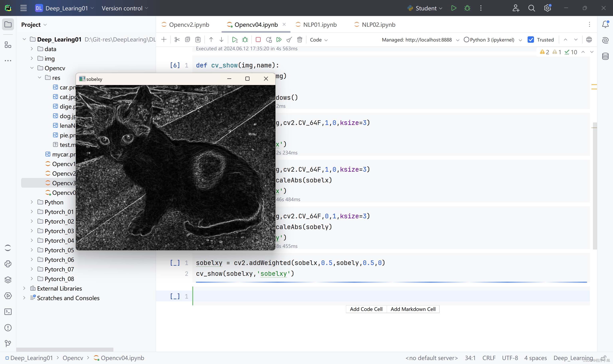Run cell and select below
Screen dimensions: 613x364
[x=235, y=40]
